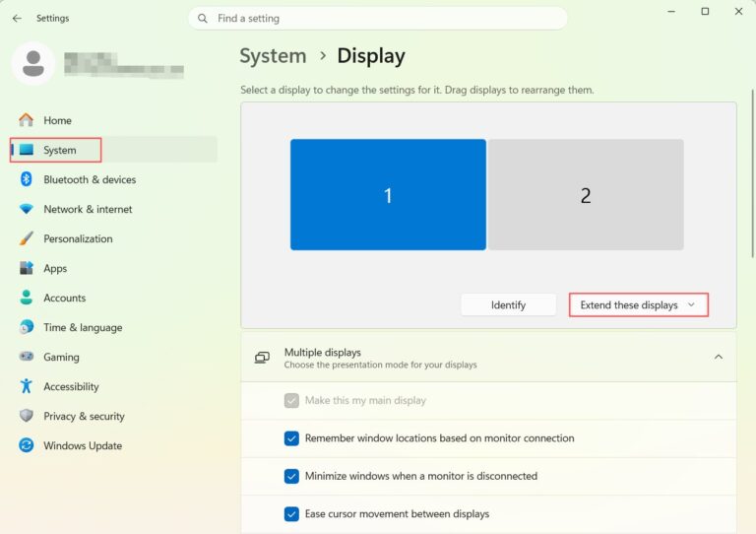
Task: Click the vertical scrollbar on the right
Action: tap(753, 173)
